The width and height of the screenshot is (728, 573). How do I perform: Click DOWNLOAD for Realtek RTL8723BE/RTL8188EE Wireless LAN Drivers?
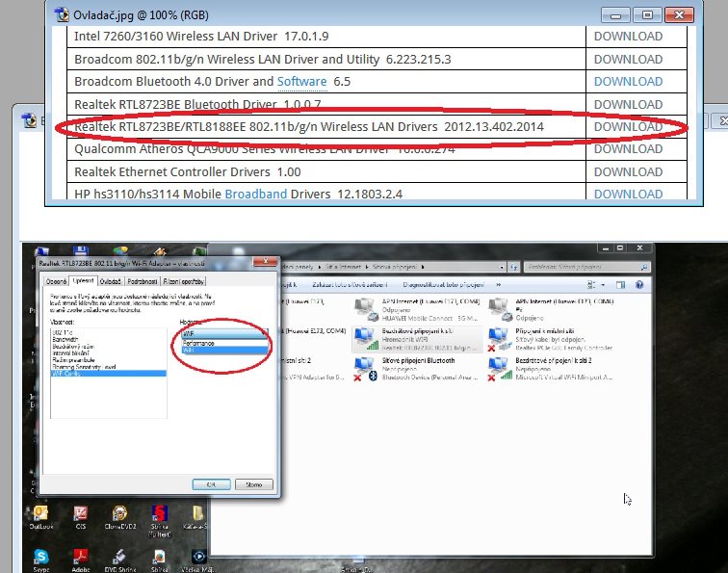point(628,126)
